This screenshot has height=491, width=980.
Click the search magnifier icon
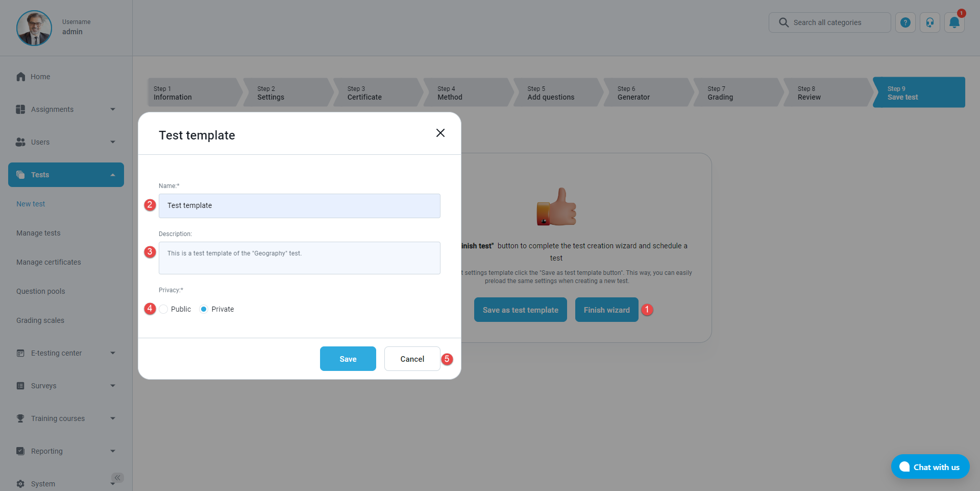coord(783,22)
